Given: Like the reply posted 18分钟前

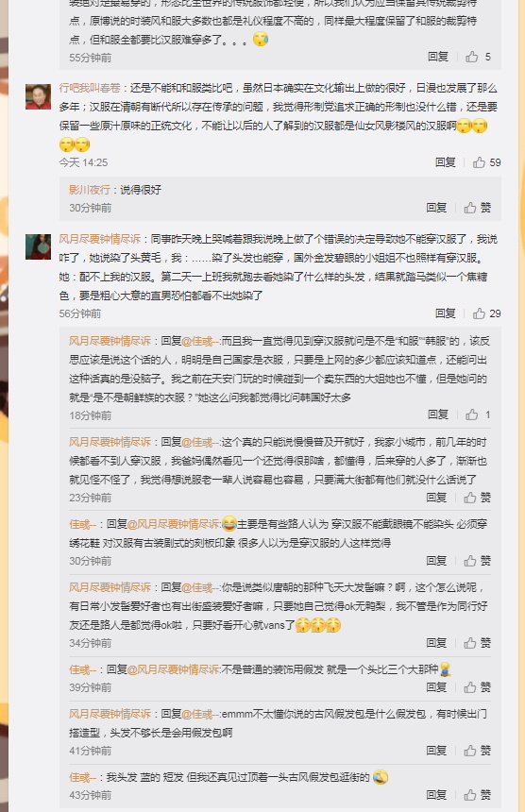Looking at the screenshot, I should pyautogui.click(x=478, y=414).
